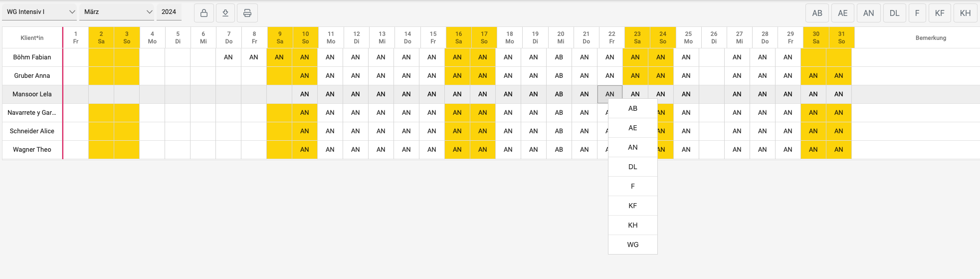The width and height of the screenshot is (980, 279).
Task: Select the Wagner Theo client row name
Action: (x=32, y=150)
